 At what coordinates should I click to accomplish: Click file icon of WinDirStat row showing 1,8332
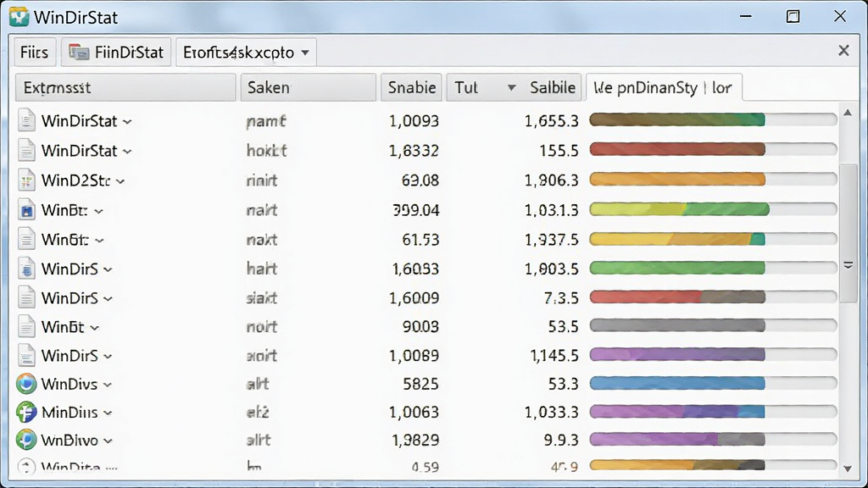pyautogui.click(x=26, y=150)
